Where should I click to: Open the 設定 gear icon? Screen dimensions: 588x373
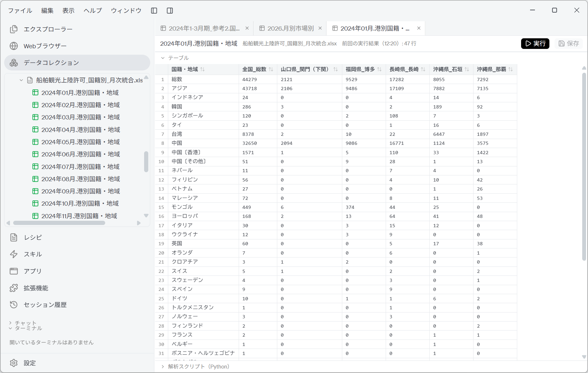[x=14, y=363]
